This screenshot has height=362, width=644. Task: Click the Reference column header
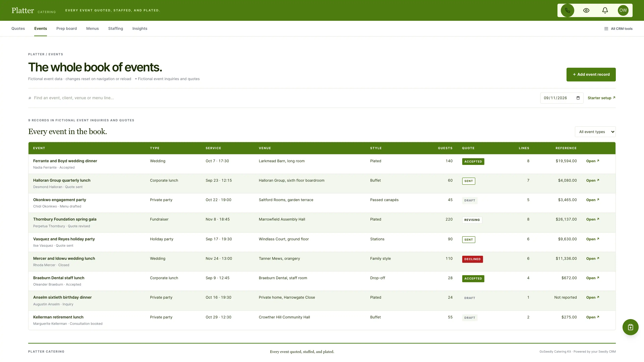(566, 148)
